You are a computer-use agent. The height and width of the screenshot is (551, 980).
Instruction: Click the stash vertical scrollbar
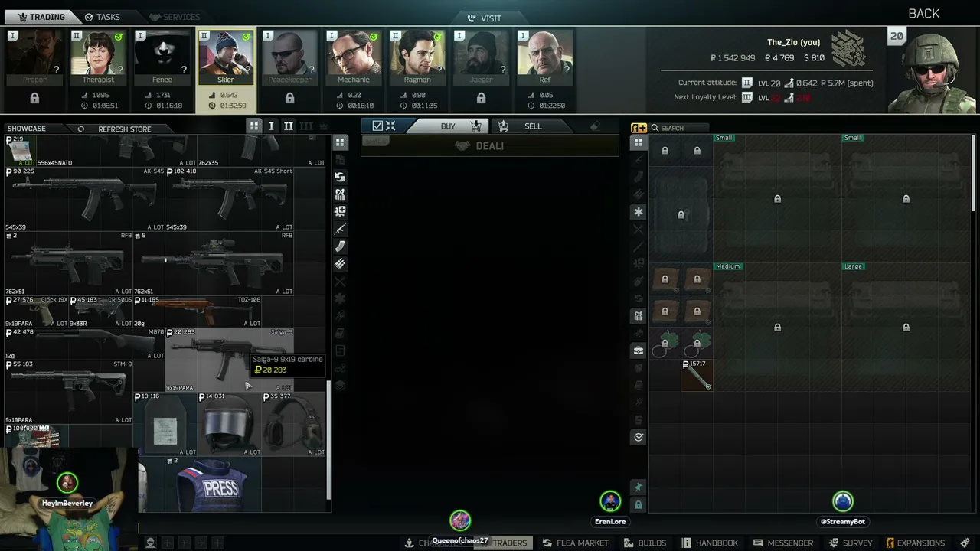(974, 174)
